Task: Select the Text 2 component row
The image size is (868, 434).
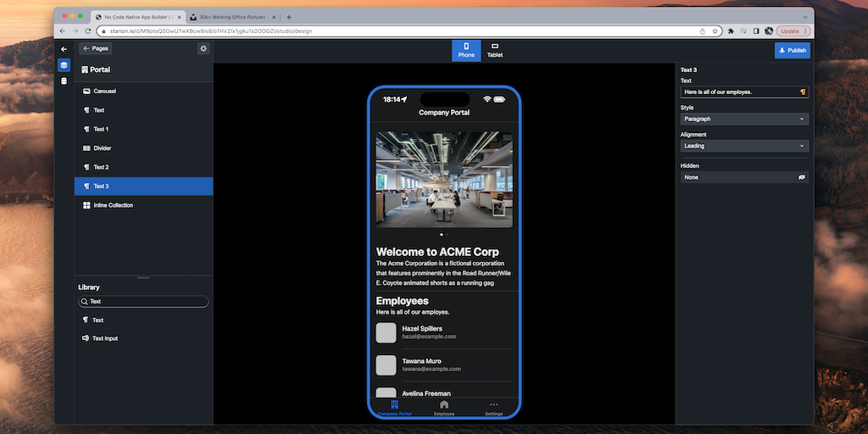Action: pos(143,167)
